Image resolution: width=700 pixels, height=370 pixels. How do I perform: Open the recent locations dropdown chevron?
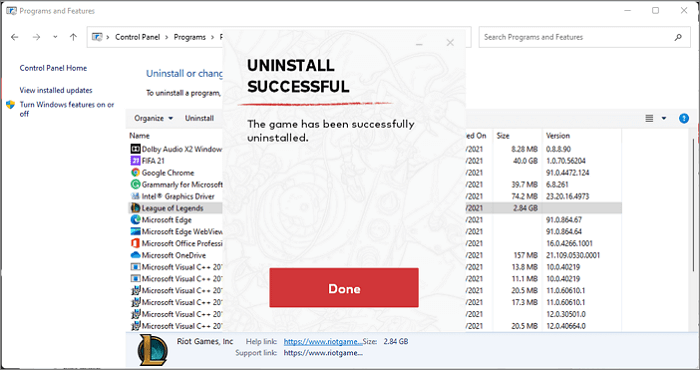[x=55, y=37]
